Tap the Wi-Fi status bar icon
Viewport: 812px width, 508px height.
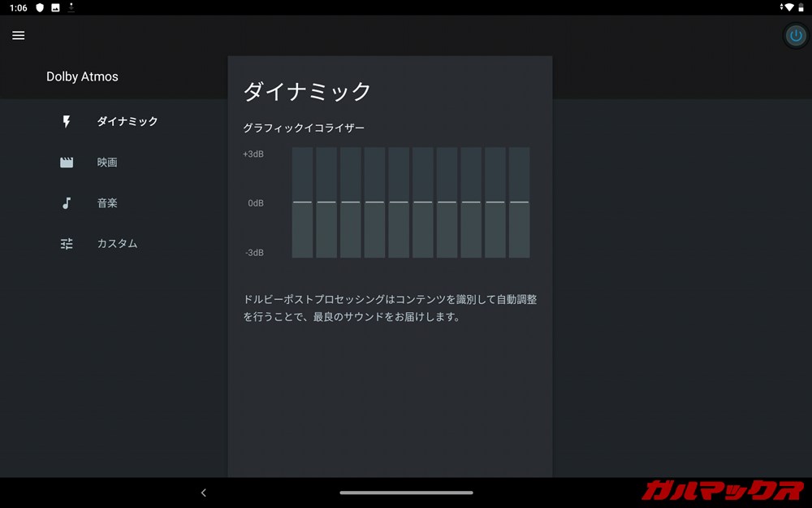(788, 7)
